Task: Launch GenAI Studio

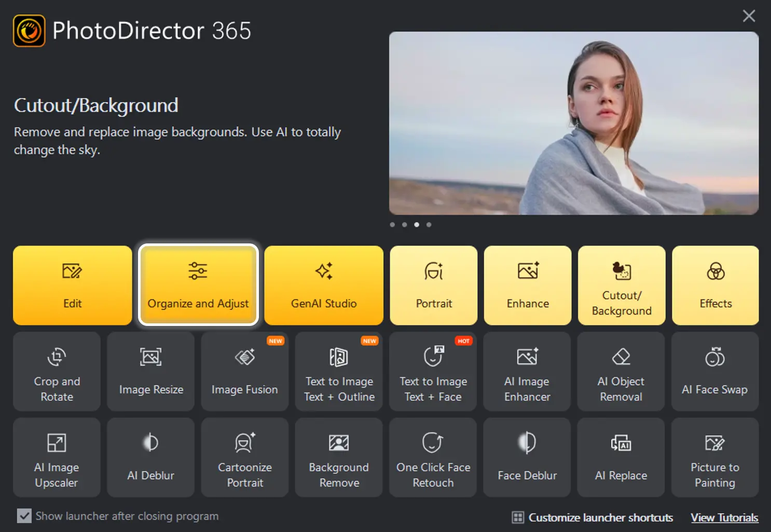Action: pos(323,285)
